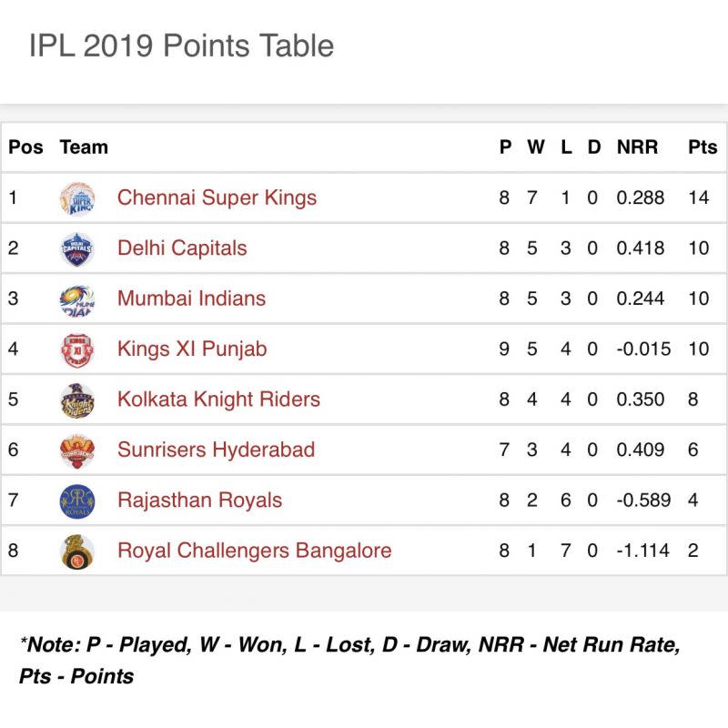Open the Rajasthan Royals link

coord(199,500)
